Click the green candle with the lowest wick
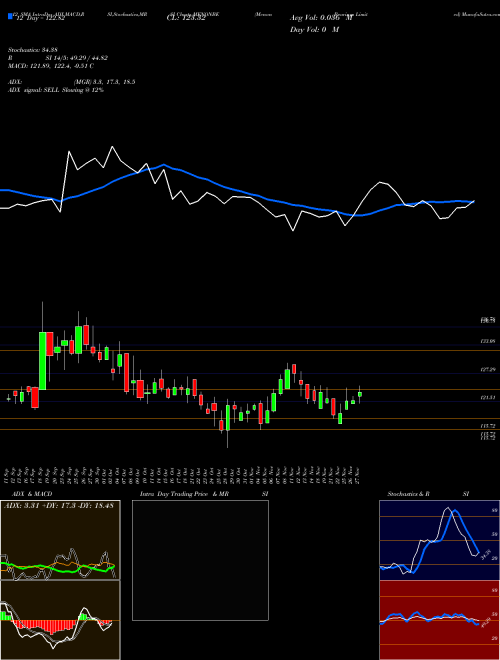This screenshot has height=660, width=500. click(x=228, y=418)
